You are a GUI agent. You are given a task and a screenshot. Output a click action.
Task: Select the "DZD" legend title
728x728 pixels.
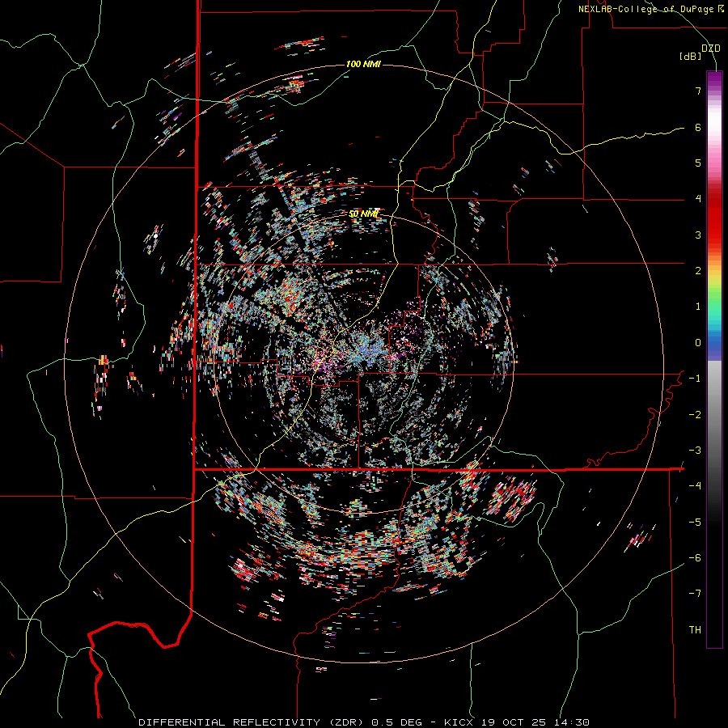point(711,49)
